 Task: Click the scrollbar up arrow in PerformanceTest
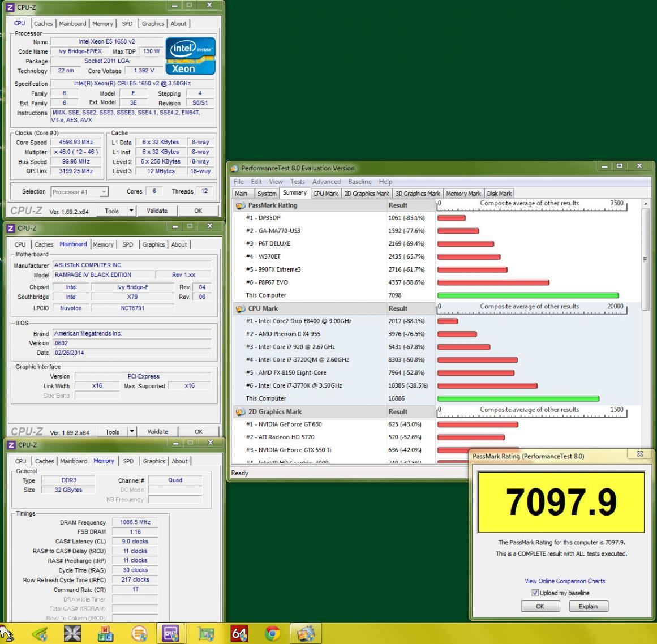(645, 204)
